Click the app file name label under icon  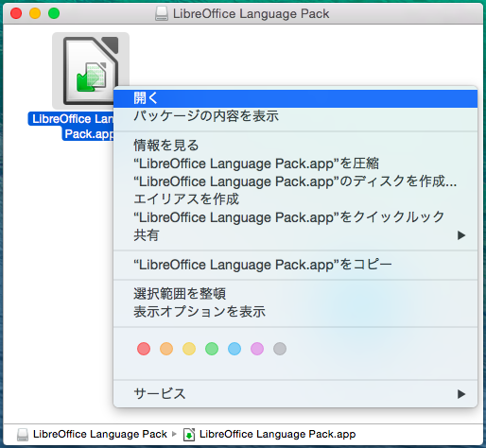click(x=71, y=127)
